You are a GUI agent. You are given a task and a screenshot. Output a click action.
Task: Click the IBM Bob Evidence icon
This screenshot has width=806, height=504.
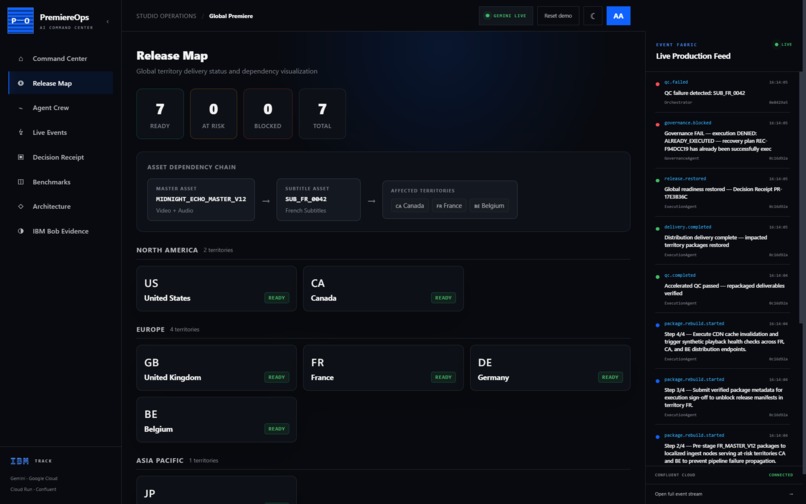click(21, 231)
